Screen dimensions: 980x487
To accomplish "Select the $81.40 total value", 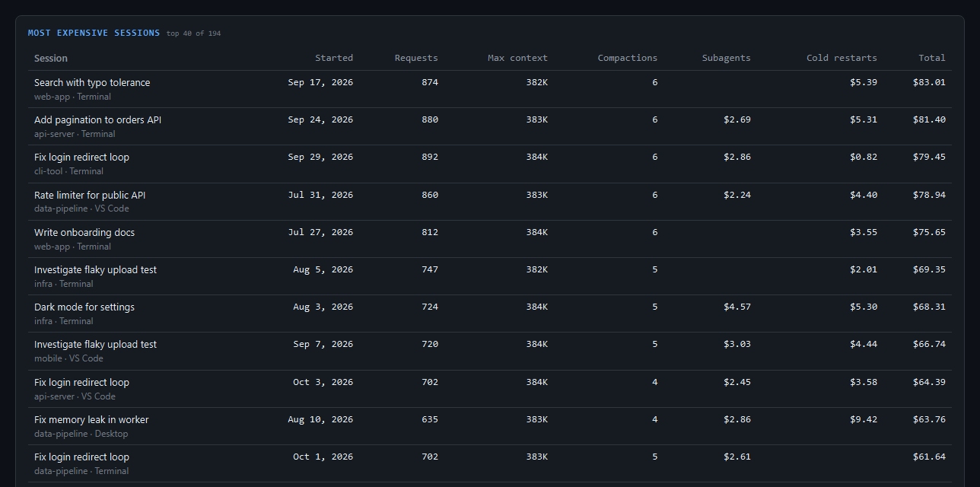I will [929, 119].
